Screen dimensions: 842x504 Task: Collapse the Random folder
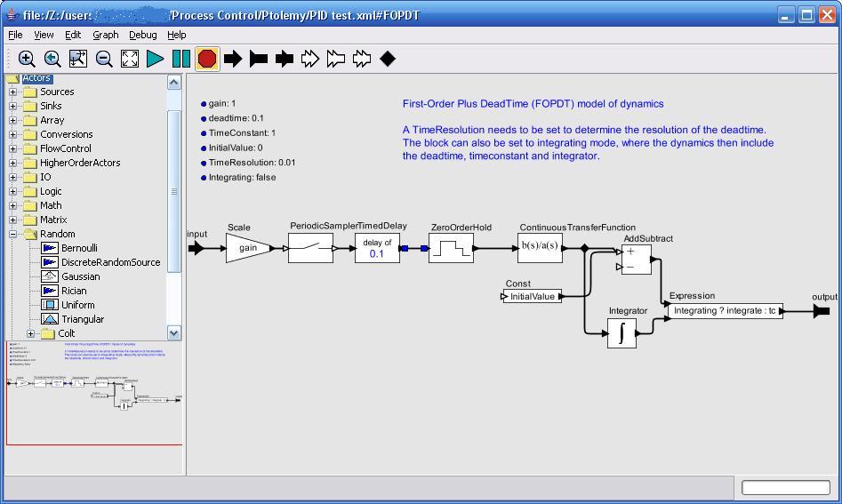click(13, 234)
